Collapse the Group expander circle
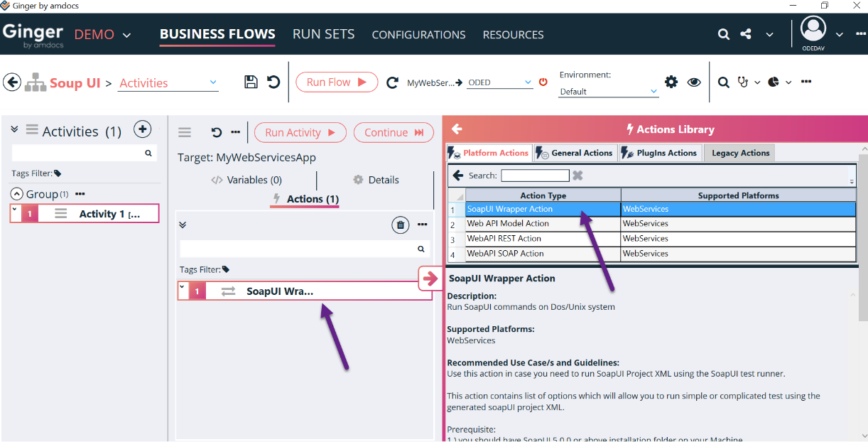Image resolution: width=868 pixels, height=442 pixels. 16,194
